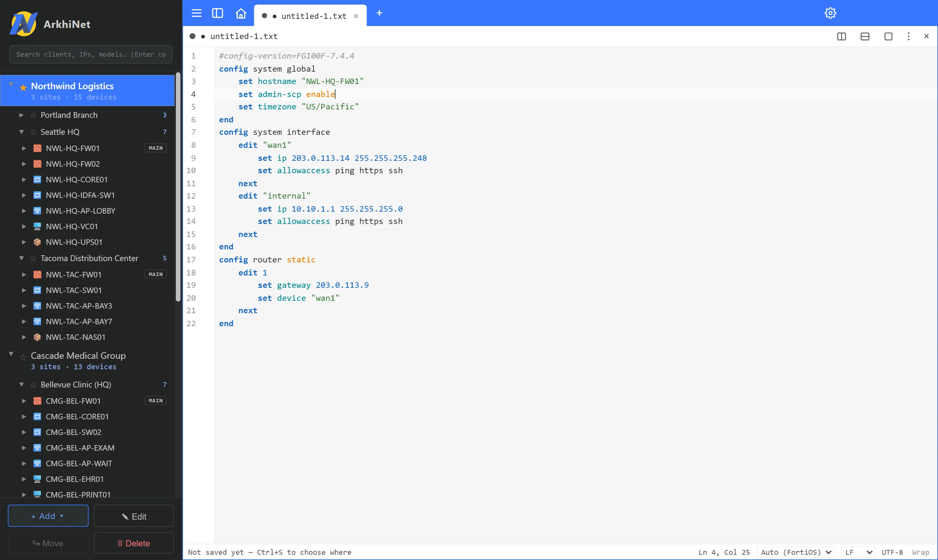Click the Move button
The image size is (938, 560).
[48, 543]
